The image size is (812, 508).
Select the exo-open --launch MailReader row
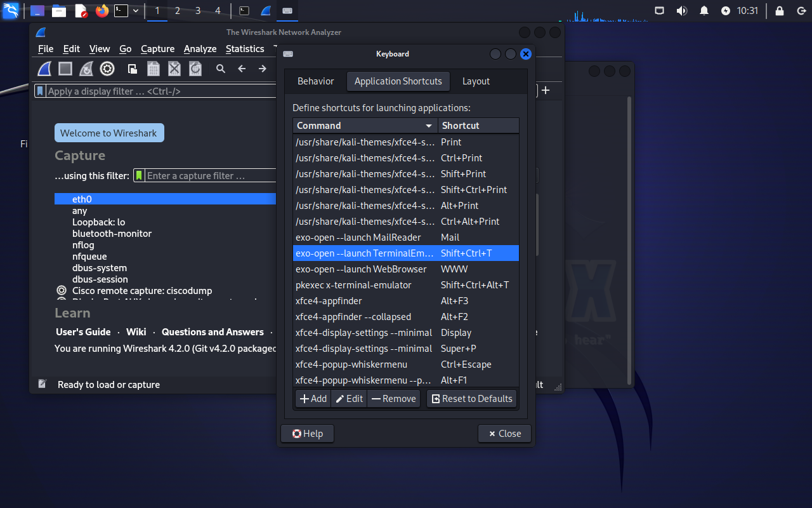(406, 237)
